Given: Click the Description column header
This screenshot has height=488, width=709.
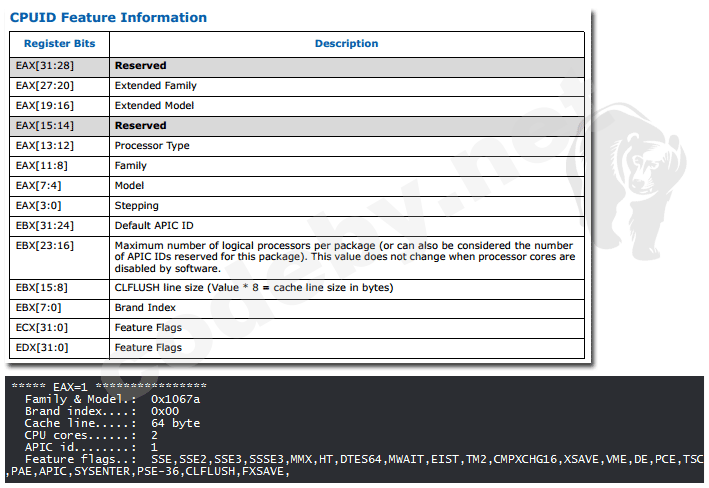Looking at the screenshot, I should [346, 44].
